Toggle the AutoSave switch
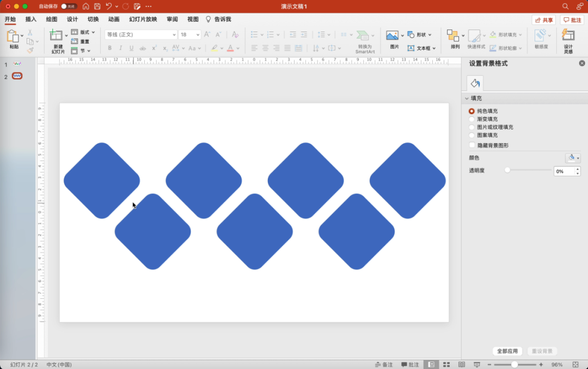This screenshot has height=369, width=588. click(x=69, y=7)
